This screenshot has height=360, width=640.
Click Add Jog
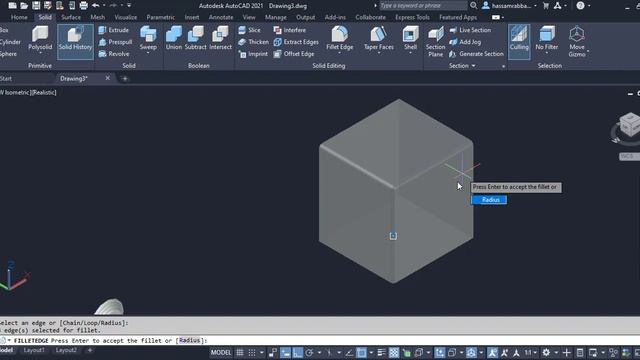(x=465, y=42)
